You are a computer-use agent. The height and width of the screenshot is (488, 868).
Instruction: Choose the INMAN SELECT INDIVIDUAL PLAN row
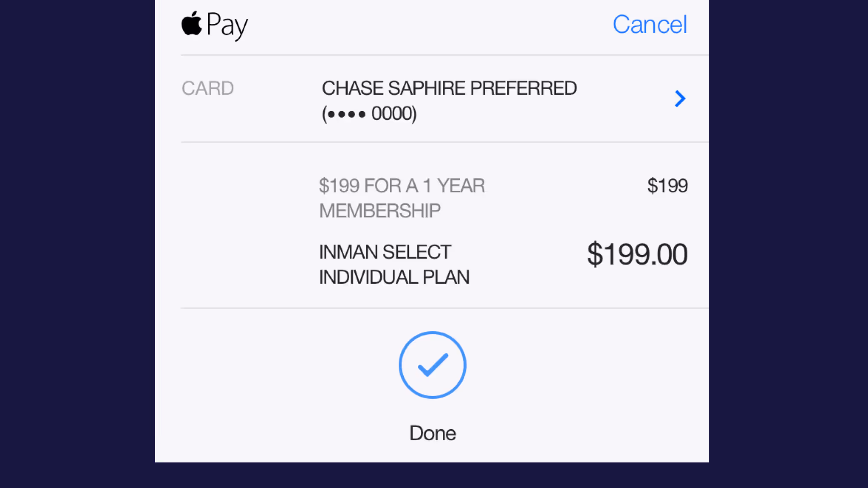tap(394, 264)
